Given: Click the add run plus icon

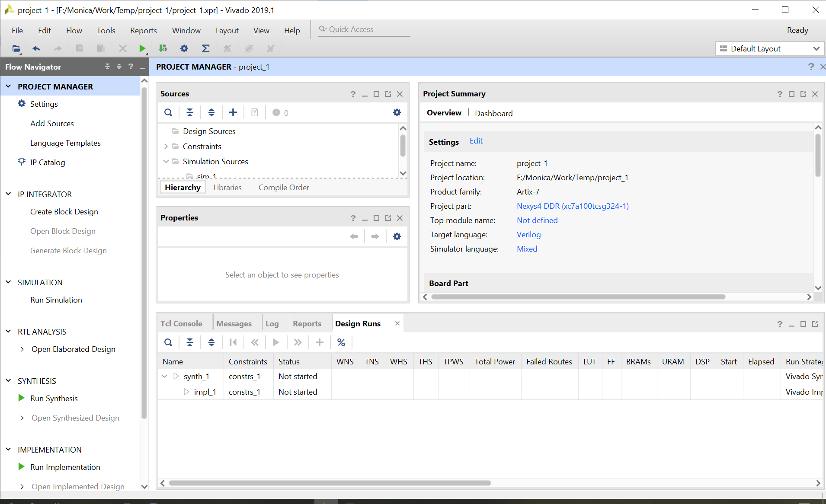Looking at the screenshot, I should coord(320,342).
